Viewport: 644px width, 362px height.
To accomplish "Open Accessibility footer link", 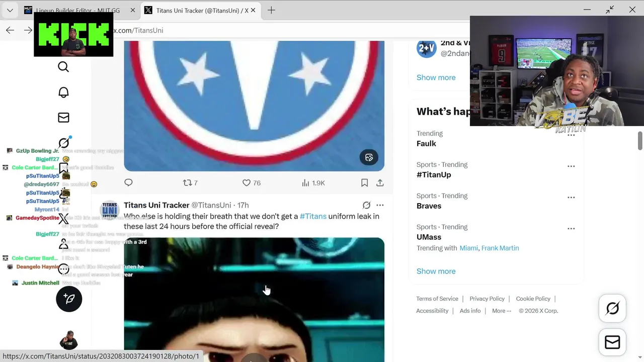I will pyautogui.click(x=432, y=311).
